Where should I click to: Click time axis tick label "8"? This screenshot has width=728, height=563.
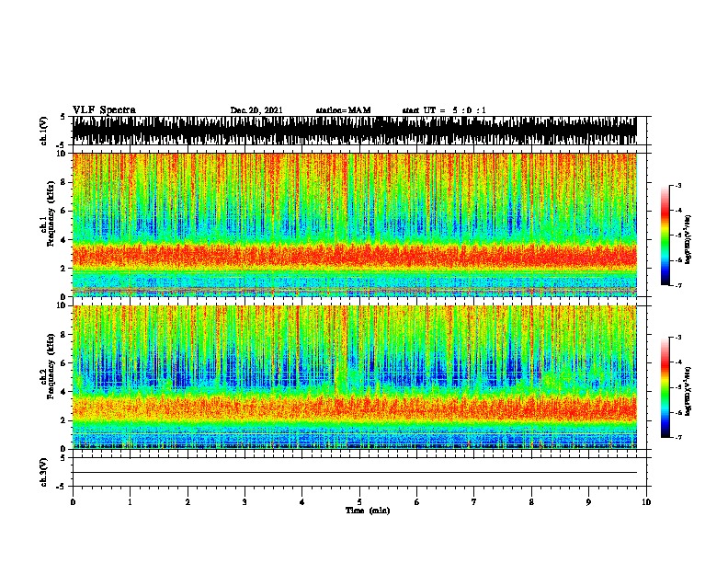point(531,502)
